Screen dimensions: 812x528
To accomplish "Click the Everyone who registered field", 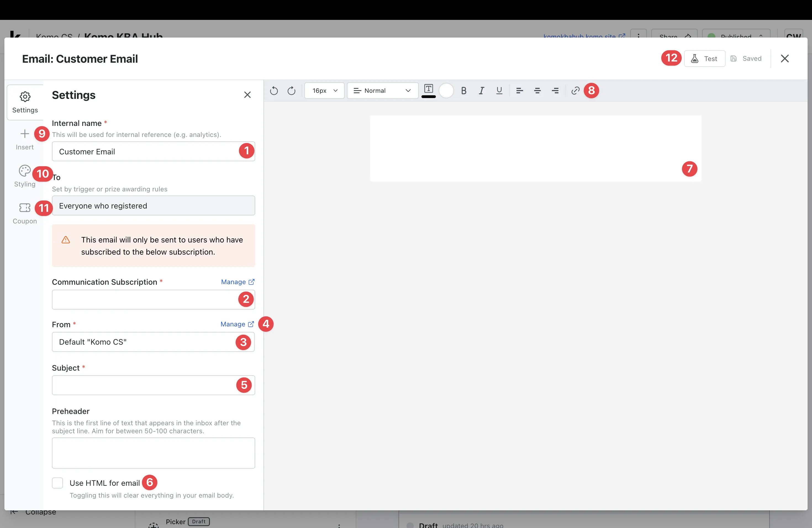I will coord(154,206).
